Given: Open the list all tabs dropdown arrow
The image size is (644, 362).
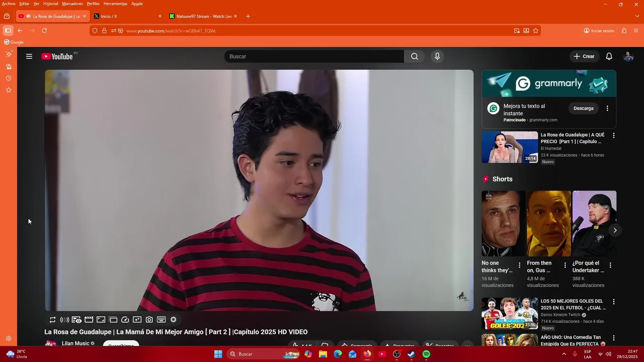Looking at the screenshot, I should click(638, 16).
